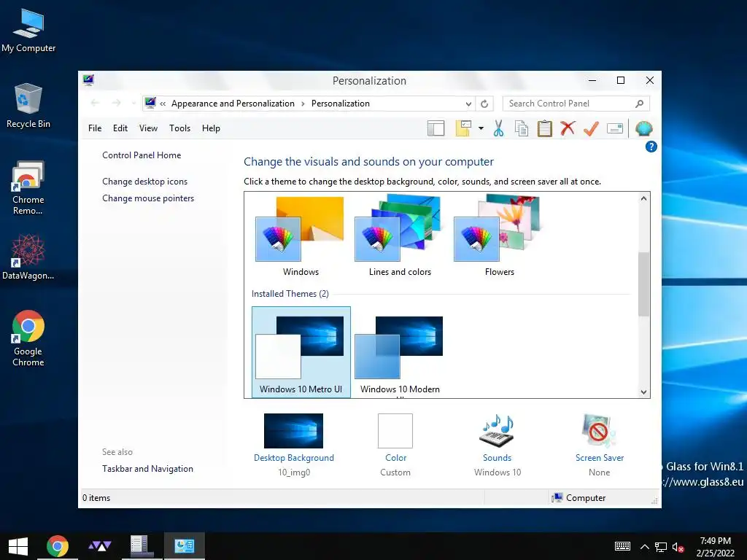Click the theme list scrollbar thumb

(x=643, y=284)
